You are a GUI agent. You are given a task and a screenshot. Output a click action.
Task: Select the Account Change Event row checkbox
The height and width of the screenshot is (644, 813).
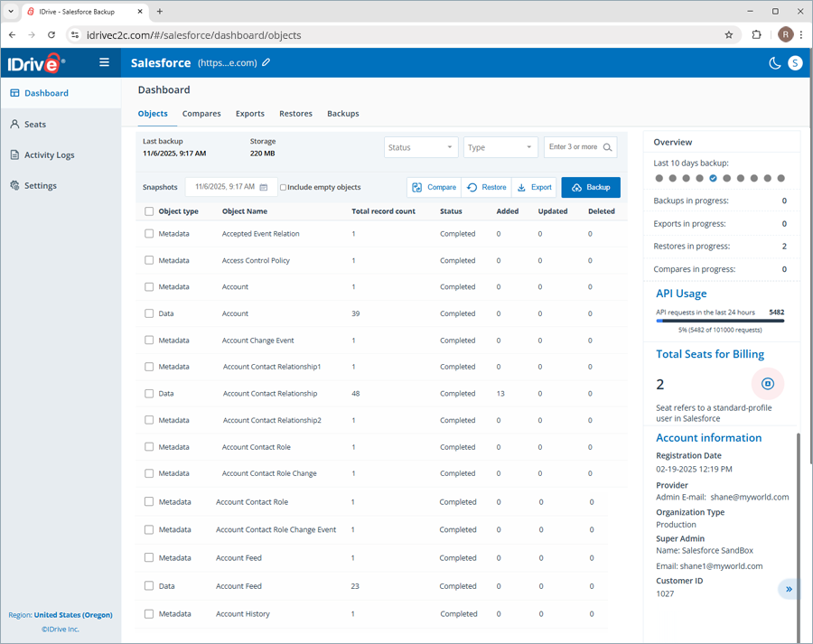[149, 341]
